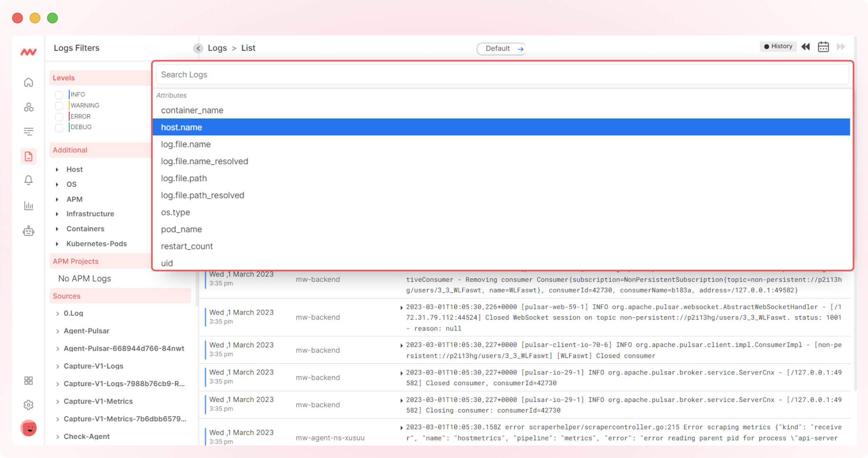Open the apps grid icon in sidebar
Screen dimensions: 868x458
[x=28, y=381]
